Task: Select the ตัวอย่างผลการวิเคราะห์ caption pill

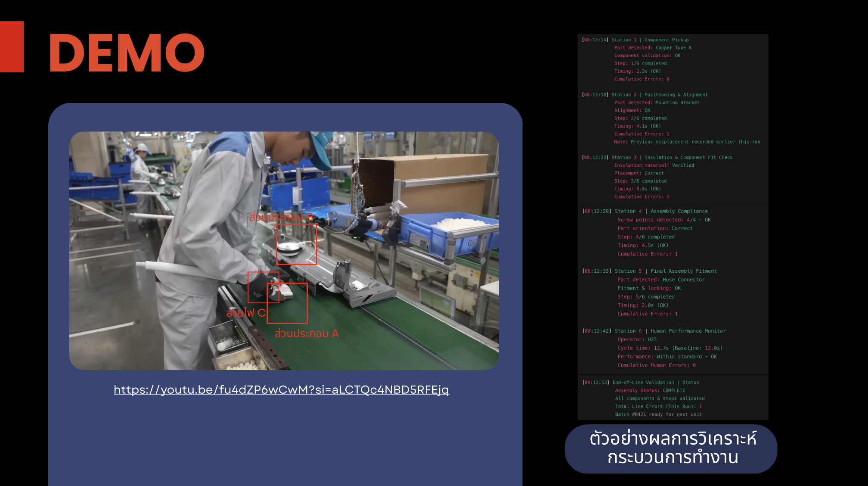Action: click(x=671, y=449)
